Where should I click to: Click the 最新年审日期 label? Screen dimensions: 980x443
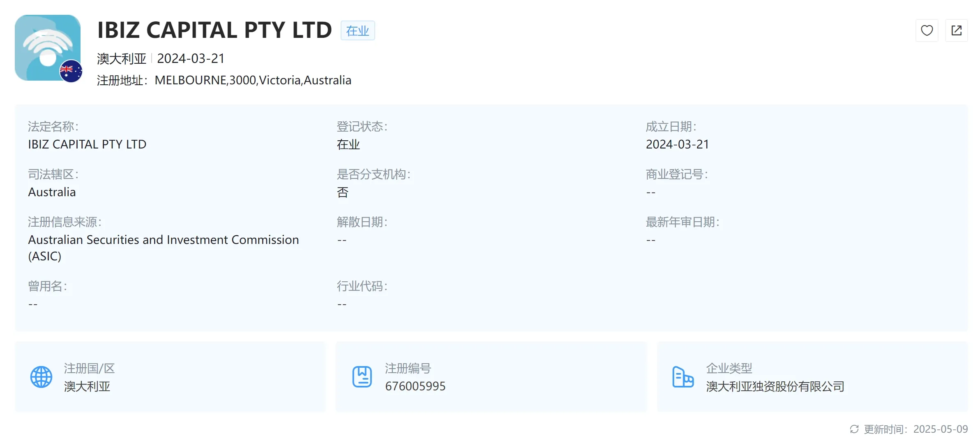click(682, 222)
